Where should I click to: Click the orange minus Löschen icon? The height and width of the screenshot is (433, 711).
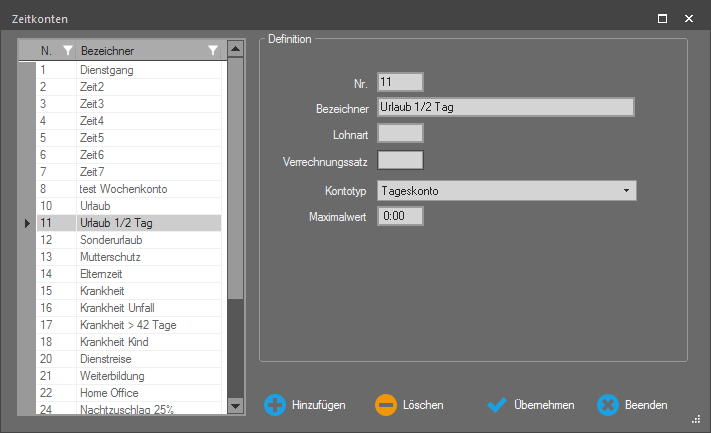point(386,405)
